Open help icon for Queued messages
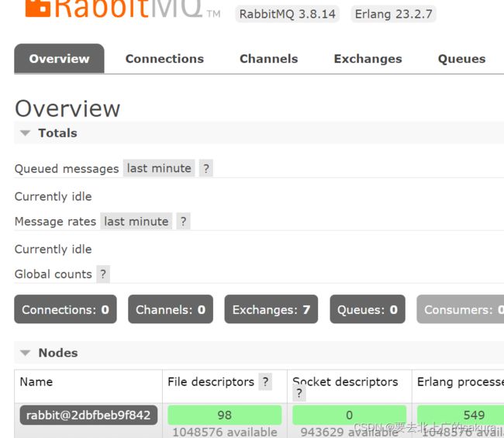 click(x=206, y=168)
